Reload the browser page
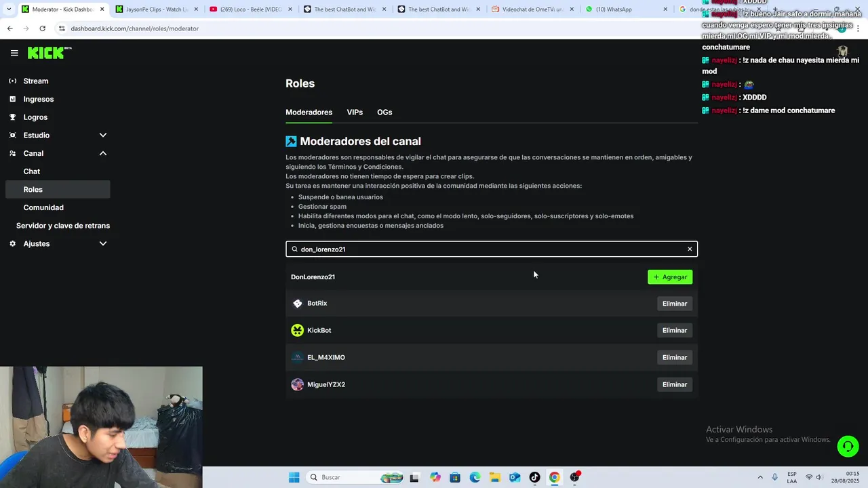868x488 pixels. click(x=42, y=28)
